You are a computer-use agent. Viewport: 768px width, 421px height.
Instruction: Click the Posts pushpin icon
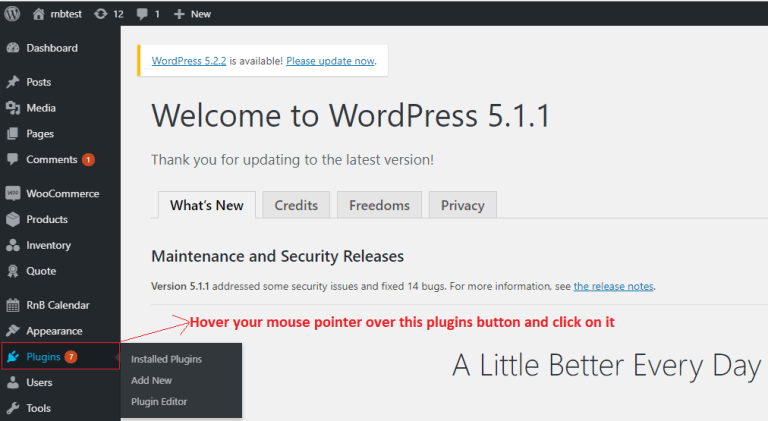click(x=13, y=82)
